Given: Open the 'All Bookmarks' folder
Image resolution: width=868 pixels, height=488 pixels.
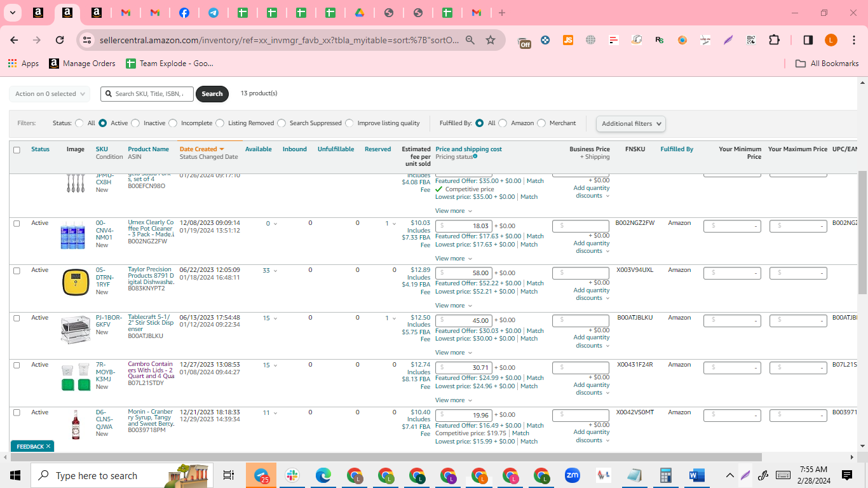Looking at the screenshot, I should [x=827, y=64].
